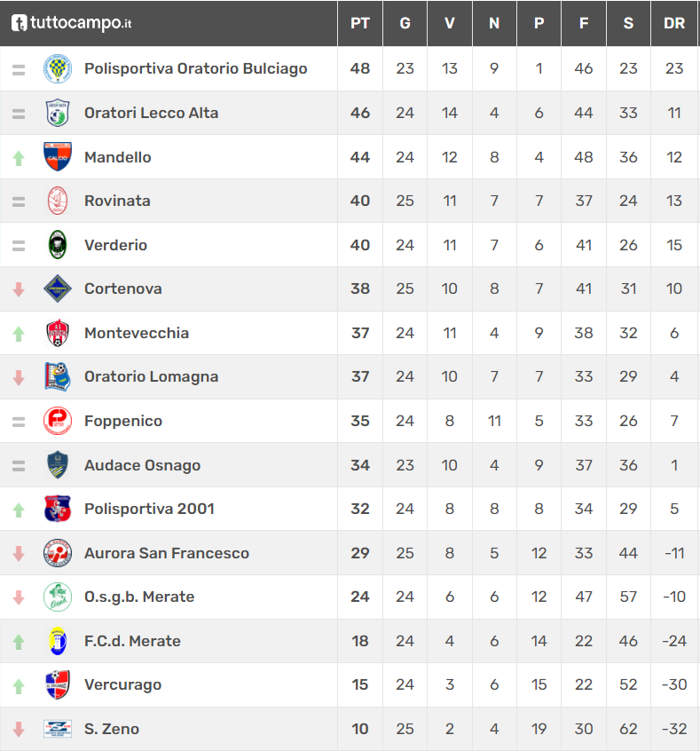Image resolution: width=700 pixels, height=751 pixels.
Task: Click Polisportiva 2001 points value 32
Action: click(360, 509)
